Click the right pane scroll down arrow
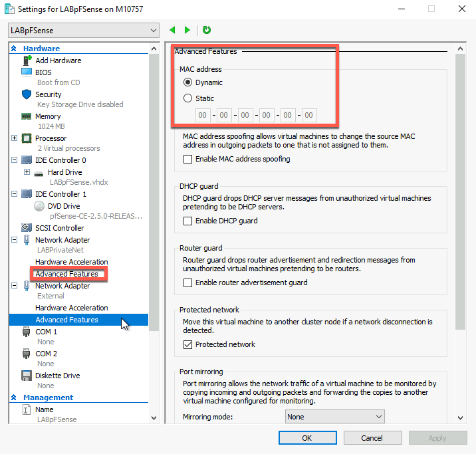Viewport: 476px width, 454px height. click(460, 418)
